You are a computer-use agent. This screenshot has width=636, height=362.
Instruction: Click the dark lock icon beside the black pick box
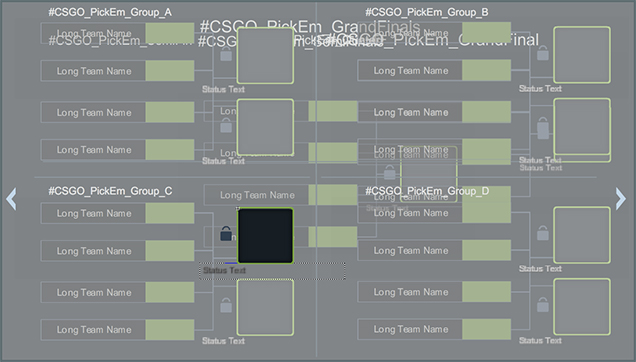(226, 233)
